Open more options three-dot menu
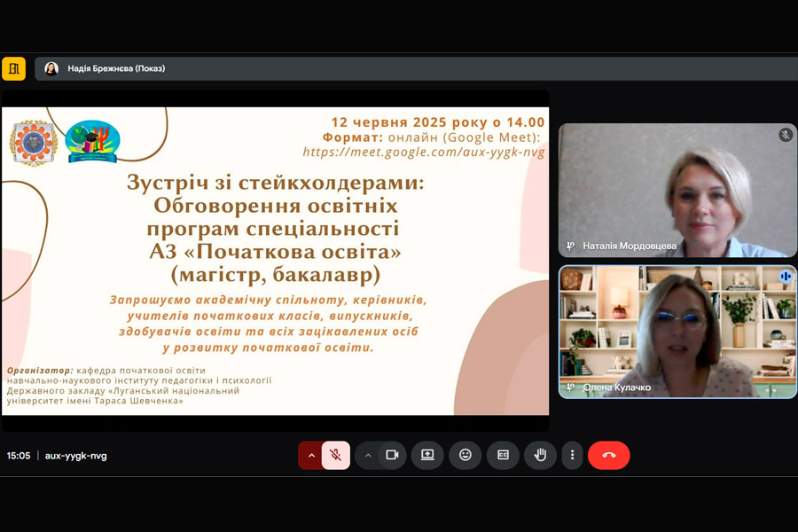 pos(573,455)
